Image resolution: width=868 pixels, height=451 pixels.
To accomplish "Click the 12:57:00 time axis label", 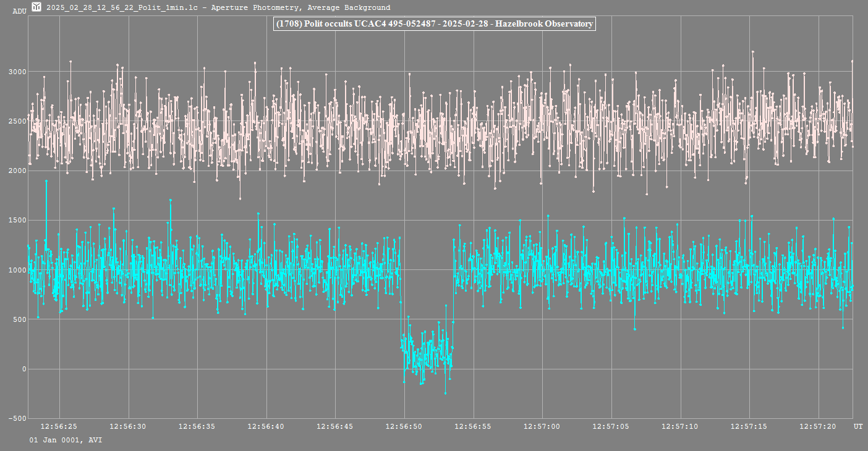I will click(542, 426).
